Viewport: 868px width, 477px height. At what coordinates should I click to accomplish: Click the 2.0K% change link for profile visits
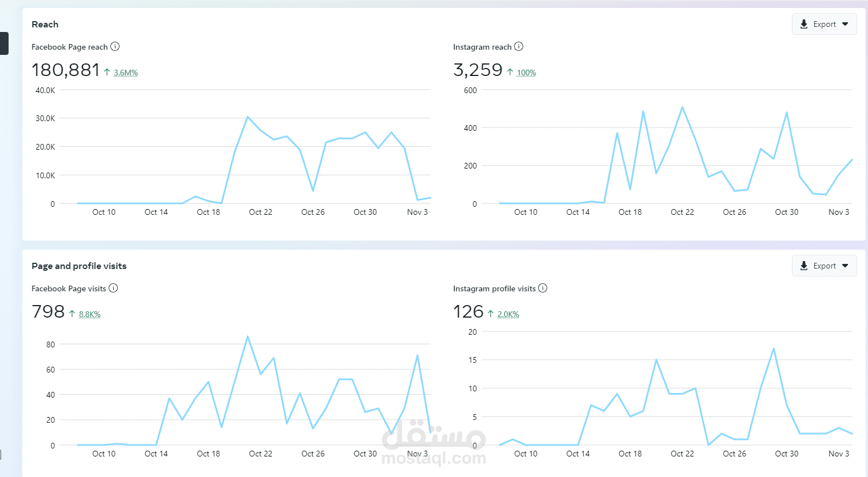[508, 314]
